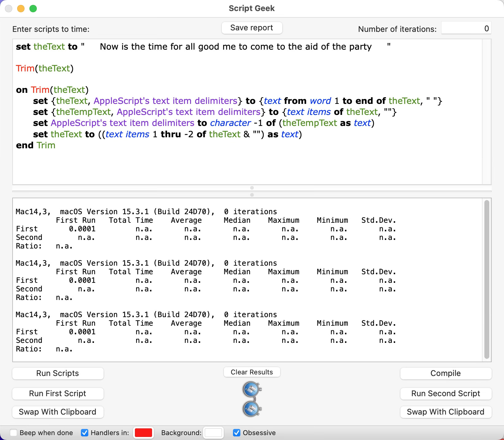Click the lower stopwatch icon

(x=252, y=409)
